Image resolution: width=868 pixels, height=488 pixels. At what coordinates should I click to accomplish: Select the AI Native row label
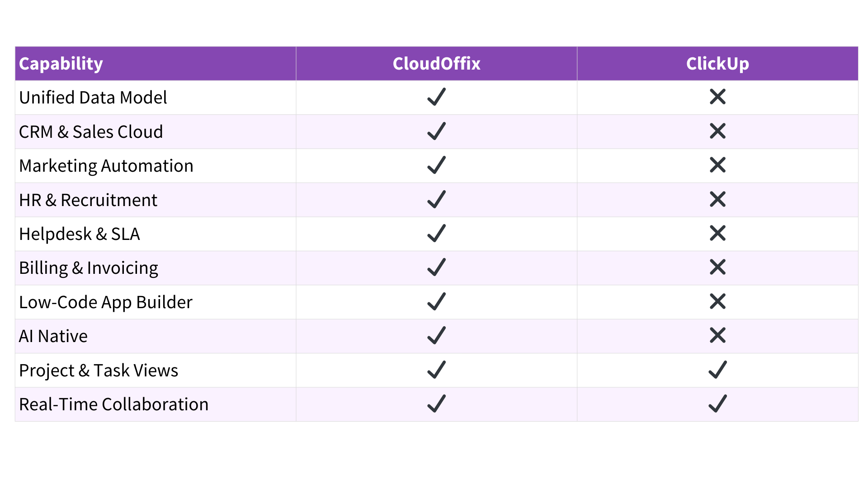point(53,336)
